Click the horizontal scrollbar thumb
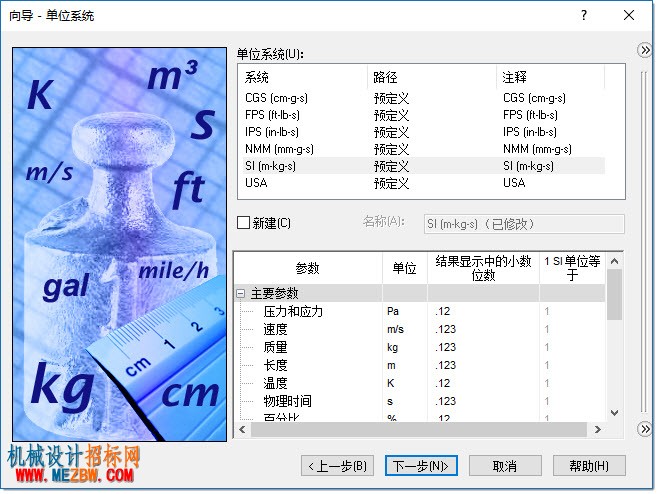This screenshot has width=658, height=494. 418,429
